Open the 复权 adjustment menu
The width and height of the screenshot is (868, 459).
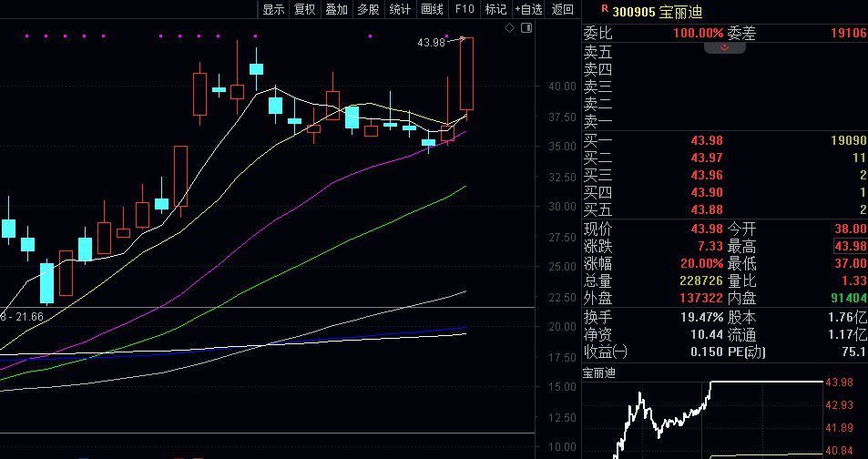click(305, 9)
